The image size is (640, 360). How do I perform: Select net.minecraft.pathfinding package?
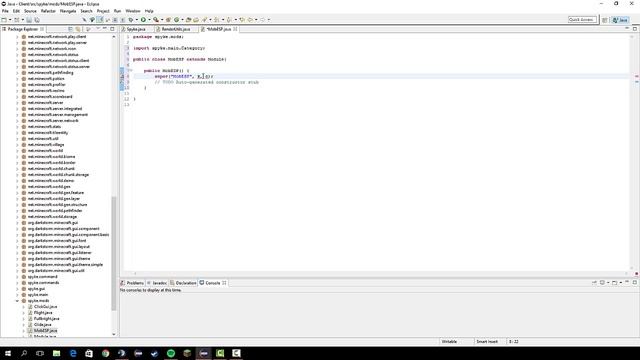(51, 73)
